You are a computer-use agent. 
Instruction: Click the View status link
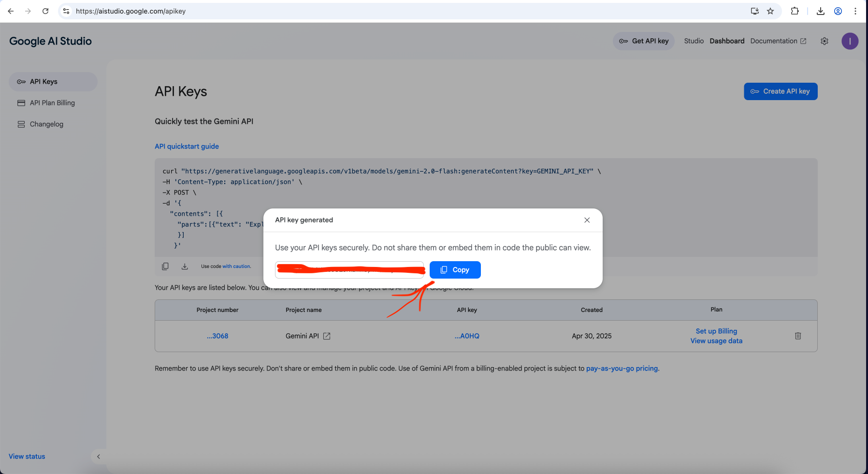[27, 457]
